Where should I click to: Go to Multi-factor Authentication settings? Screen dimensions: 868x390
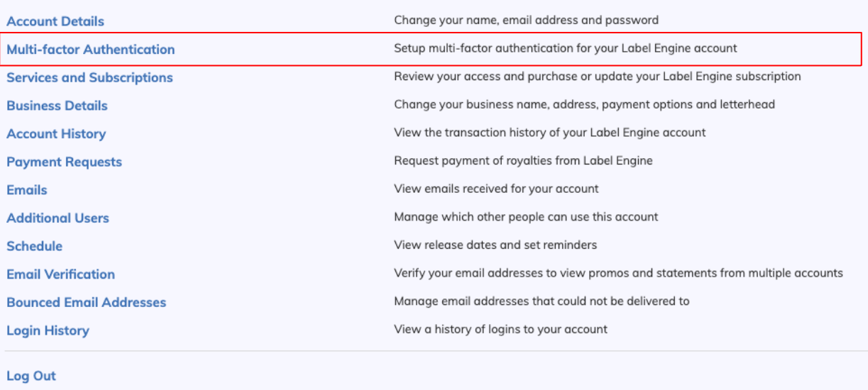[x=91, y=50]
